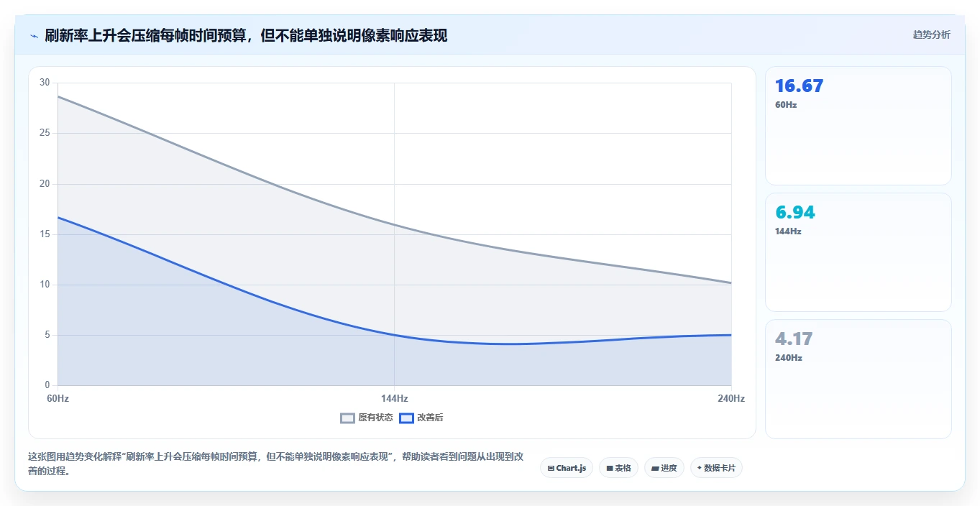The width and height of the screenshot is (980, 506).
Task: Click the icon in the 进度 tag
Action: (x=655, y=468)
